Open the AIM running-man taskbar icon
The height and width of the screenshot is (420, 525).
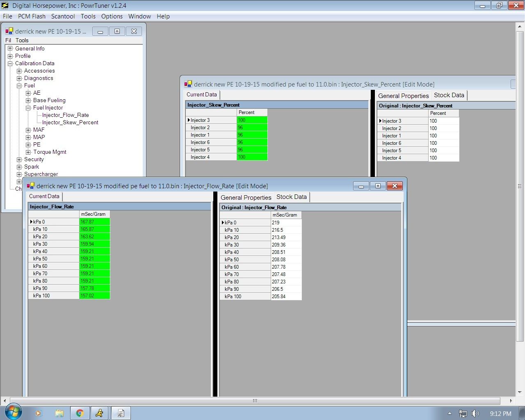(100, 413)
